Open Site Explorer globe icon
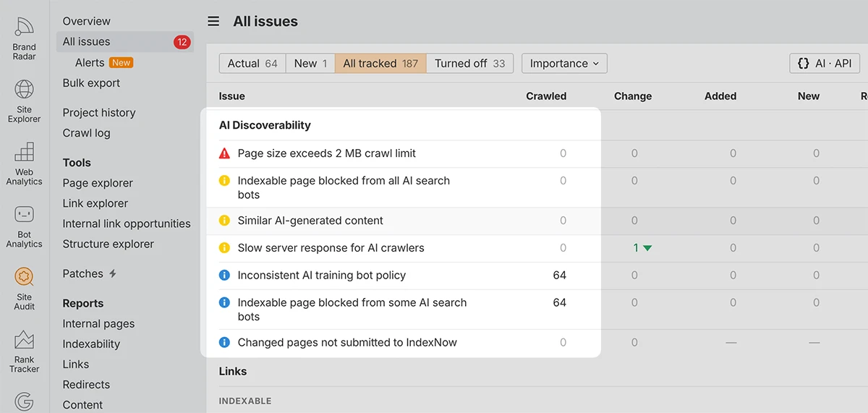Viewport: 868px width, 413px height. [x=24, y=90]
